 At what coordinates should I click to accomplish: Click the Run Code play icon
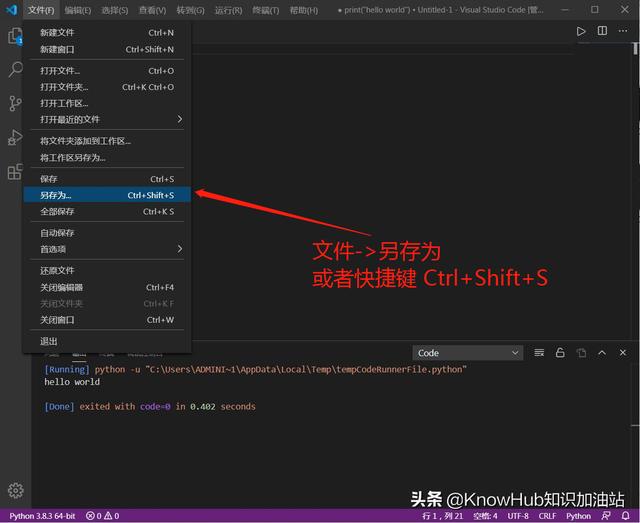tap(581, 31)
